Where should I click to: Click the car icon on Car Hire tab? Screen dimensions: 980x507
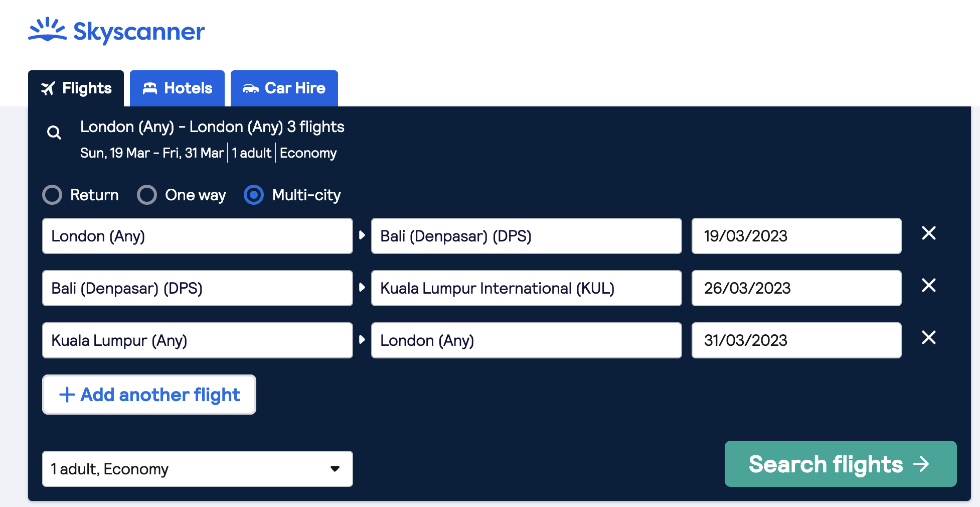(x=250, y=88)
